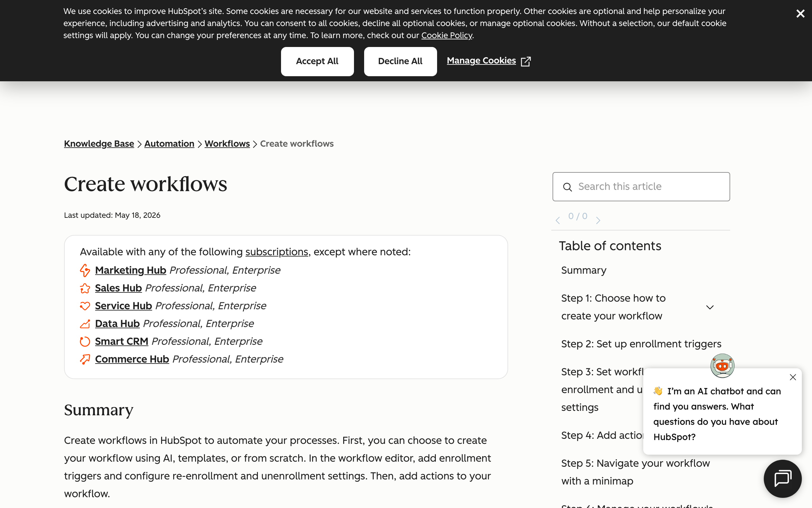Click the Marketing Hub bolt icon

(x=85, y=271)
